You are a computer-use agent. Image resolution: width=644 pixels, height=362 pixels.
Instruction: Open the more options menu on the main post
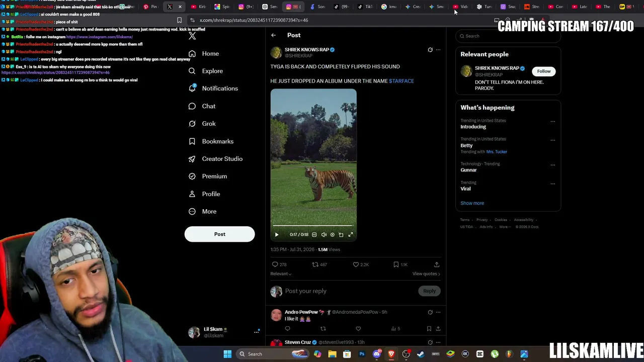(x=438, y=50)
